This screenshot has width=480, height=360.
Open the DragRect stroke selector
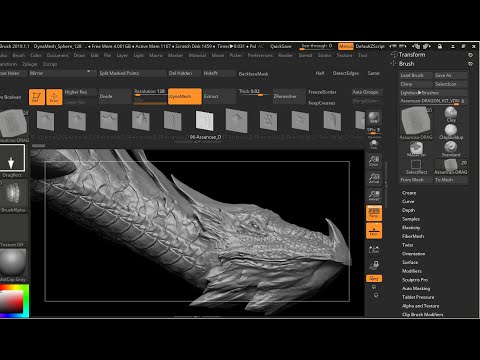pos(12,160)
